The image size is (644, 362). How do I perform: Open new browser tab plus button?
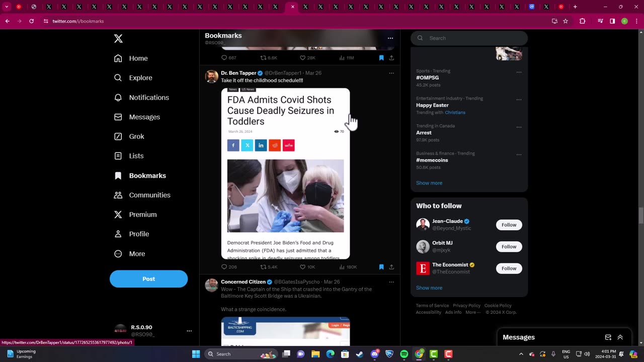(x=575, y=7)
